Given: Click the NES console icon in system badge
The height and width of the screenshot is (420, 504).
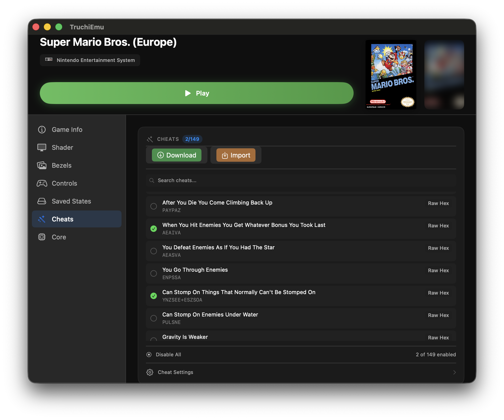Looking at the screenshot, I should 49,59.
